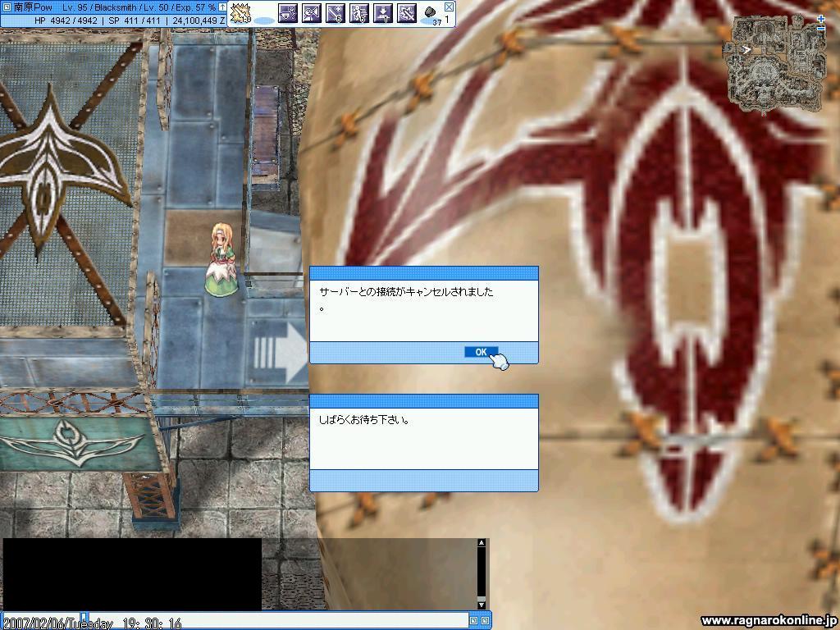Screen dimensions: 840x630
Task: Use the seventh skill slot in the hotkey bar
Action: (x=407, y=13)
